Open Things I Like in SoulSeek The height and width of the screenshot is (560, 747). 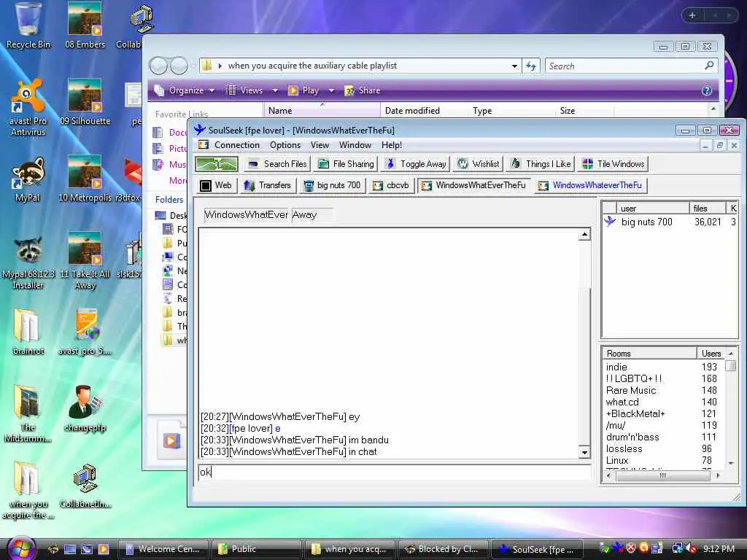[541, 164]
